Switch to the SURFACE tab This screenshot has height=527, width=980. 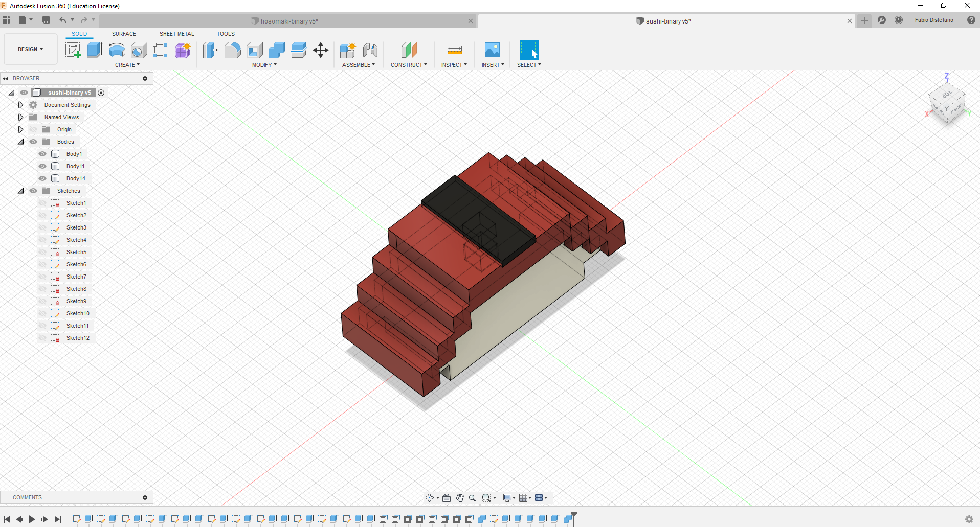124,34
